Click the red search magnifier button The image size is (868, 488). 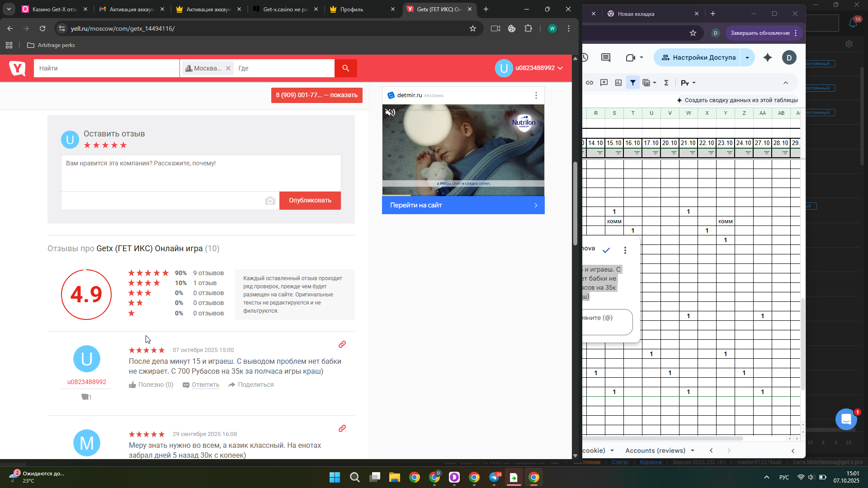(x=345, y=68)
